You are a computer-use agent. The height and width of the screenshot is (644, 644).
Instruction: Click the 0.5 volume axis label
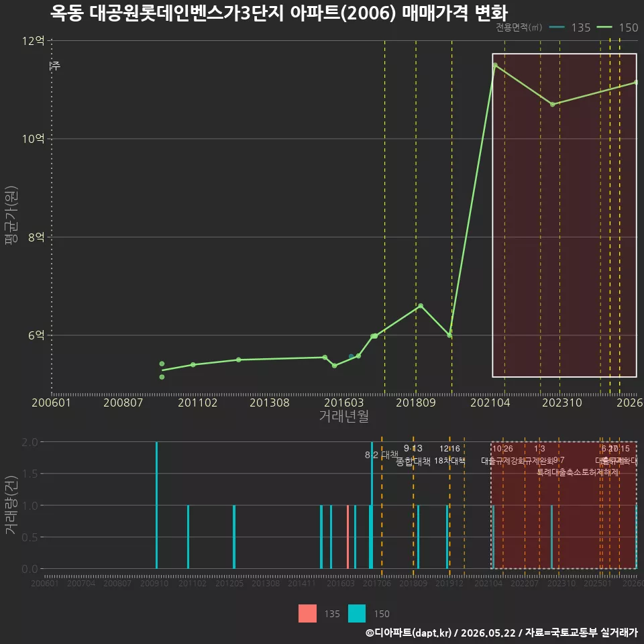click(x=30, y=537)
